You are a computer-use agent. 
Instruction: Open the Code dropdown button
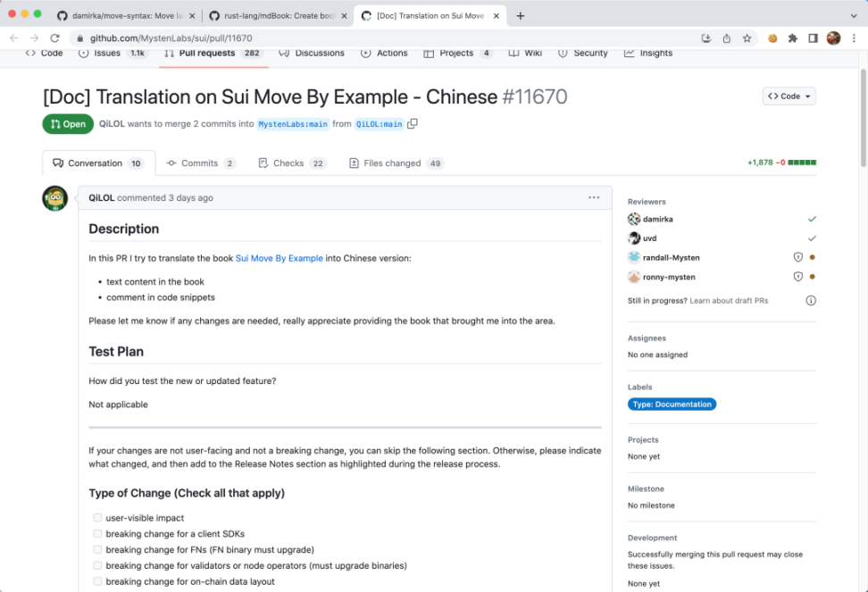pos(789,96)
